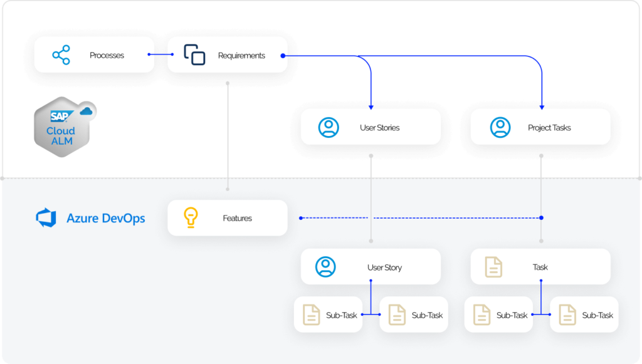642x364 pixels.
Task: Click the Project Tasks label
Action: tap(549, 128)
